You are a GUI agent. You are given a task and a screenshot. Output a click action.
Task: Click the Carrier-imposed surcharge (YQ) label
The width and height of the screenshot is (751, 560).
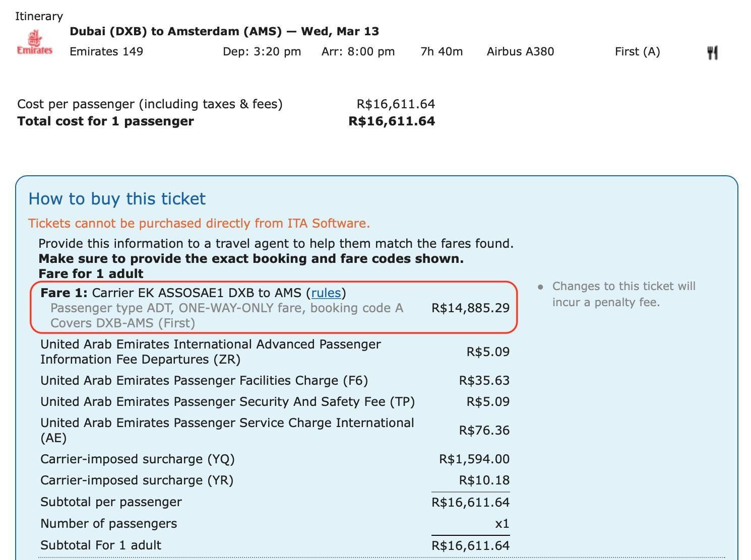138,459
